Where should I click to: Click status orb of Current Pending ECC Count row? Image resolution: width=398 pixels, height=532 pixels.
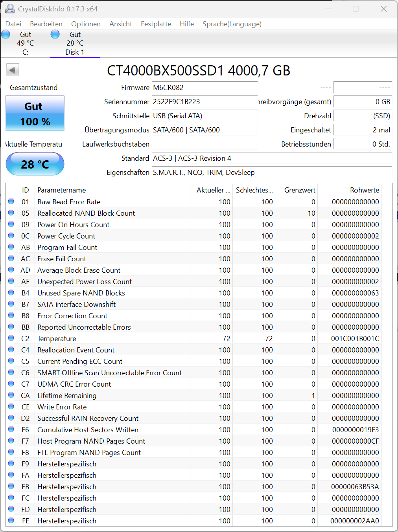point(11,361)
